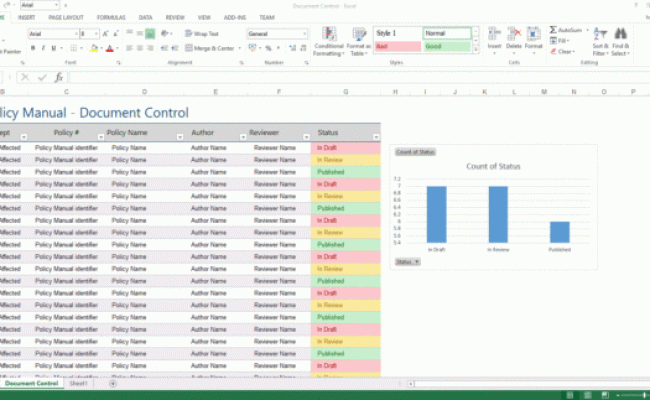This screenshot has width=650, height=400.
Task: Open the Merge & Center dropdown arrow
Action: (240, 48)
